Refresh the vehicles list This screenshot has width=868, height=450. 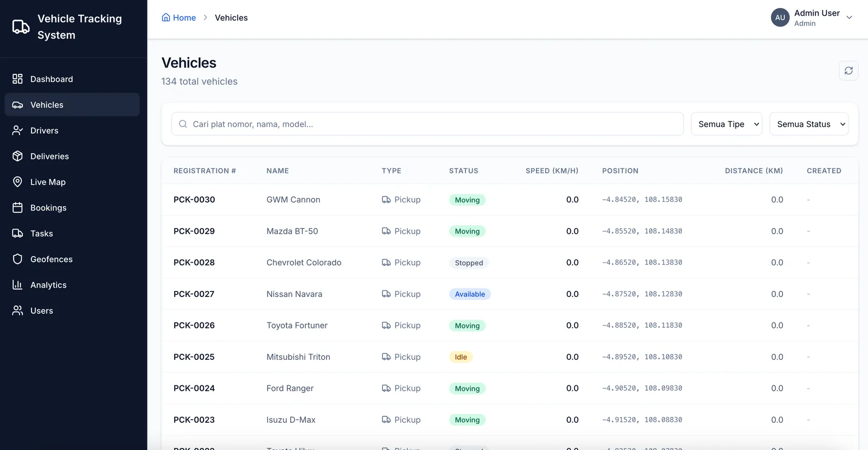pyautogui.click(x=848, y=71)
